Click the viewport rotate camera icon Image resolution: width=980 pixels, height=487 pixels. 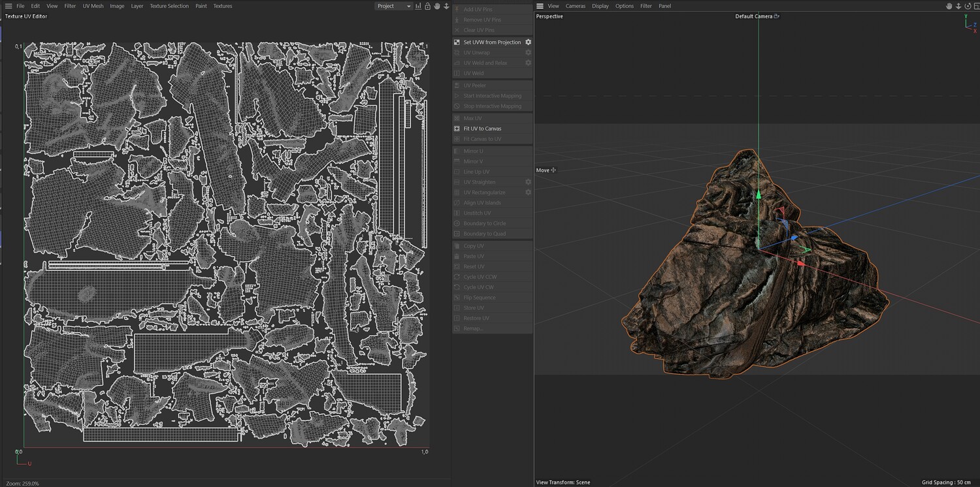pyautogui.click(x=968, y=6)
